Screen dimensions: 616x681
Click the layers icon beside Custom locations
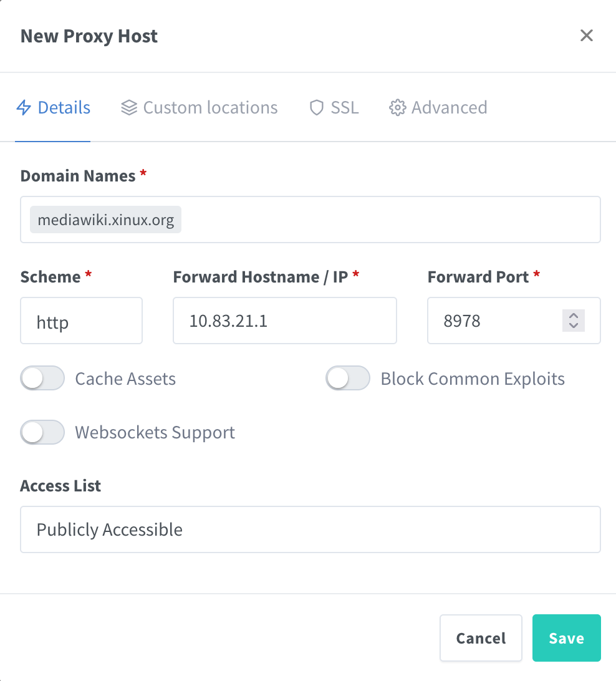tap(128, 107)
